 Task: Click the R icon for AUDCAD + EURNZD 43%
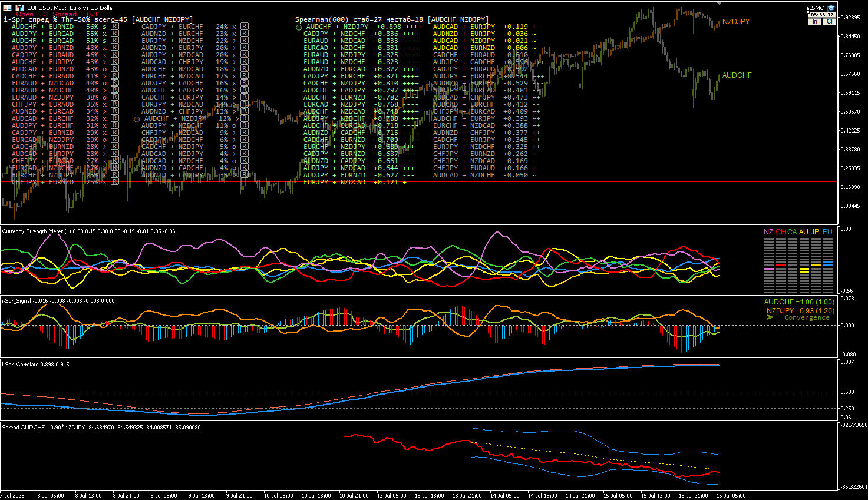pyautogui.click(x=115, y=69)
